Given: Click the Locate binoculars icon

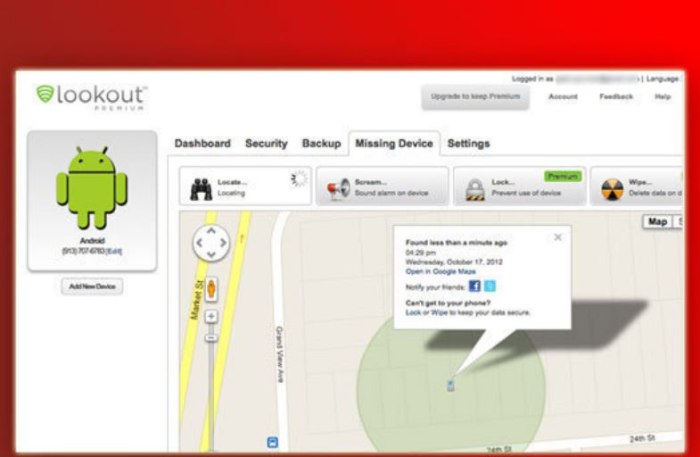Looking at the screenshot, I should tap(201, 189).
